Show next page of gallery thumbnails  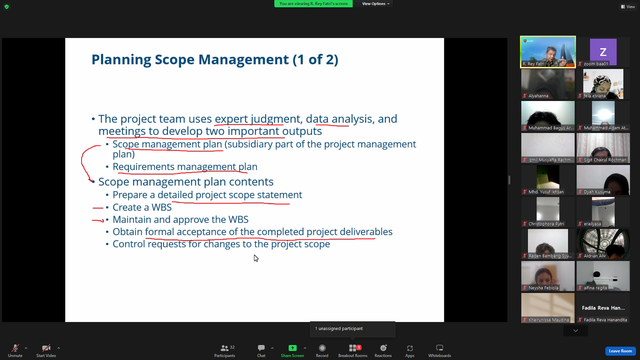(x=576, y=331)
